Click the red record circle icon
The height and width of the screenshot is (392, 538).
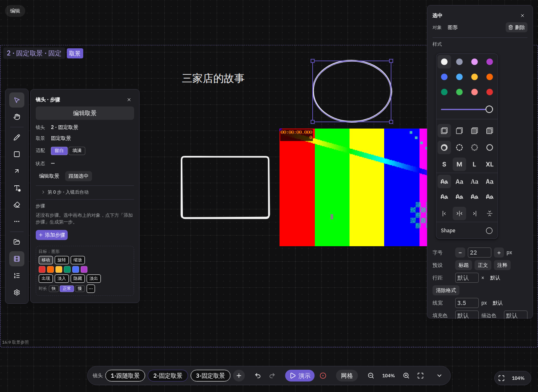(323, 376)
